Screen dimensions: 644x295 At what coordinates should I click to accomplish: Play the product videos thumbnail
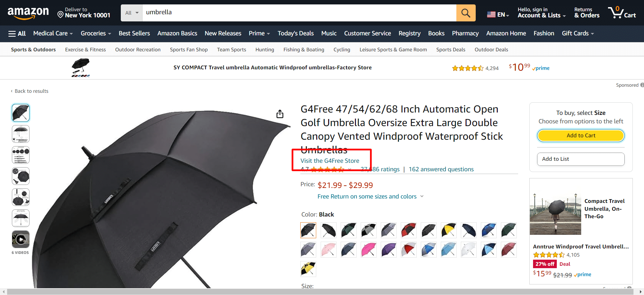tap(21, 239)
